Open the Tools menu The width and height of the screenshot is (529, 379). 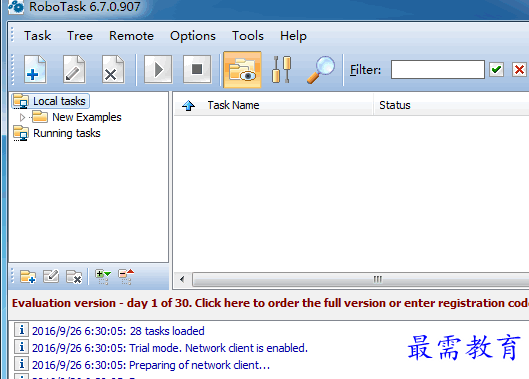pyautogui.click(x=248, y=36)
